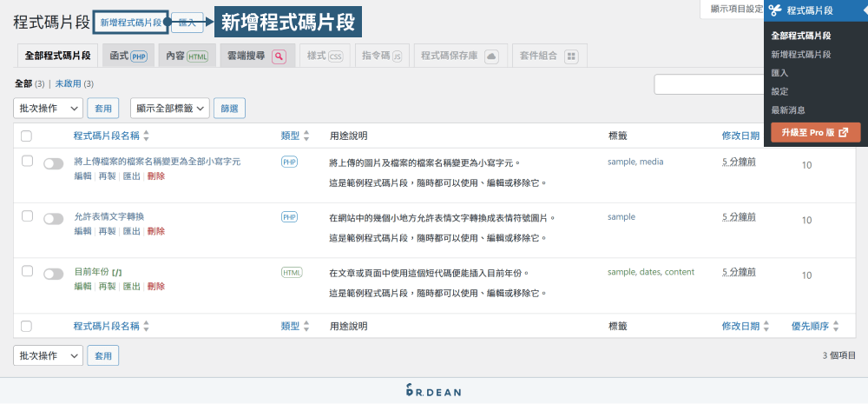Switch to 全部程式碼片段 tab

[x=57, y=56]
